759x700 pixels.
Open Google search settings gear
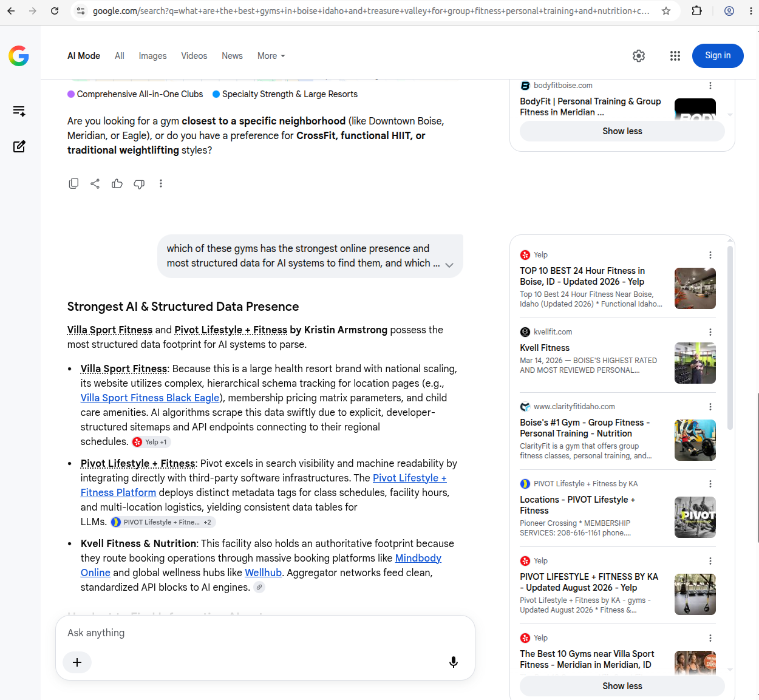[x=639, y=56]
